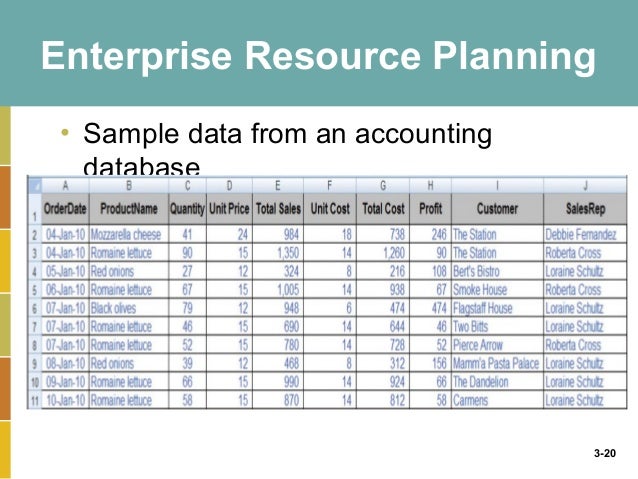Select column A header
Screen dimensions: 638x479
65,186
